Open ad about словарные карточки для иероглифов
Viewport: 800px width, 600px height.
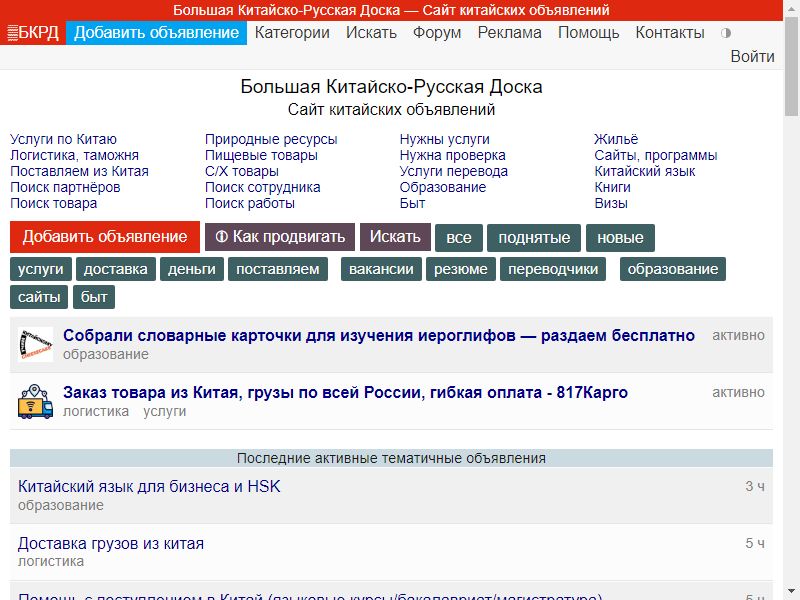(379, 335)
